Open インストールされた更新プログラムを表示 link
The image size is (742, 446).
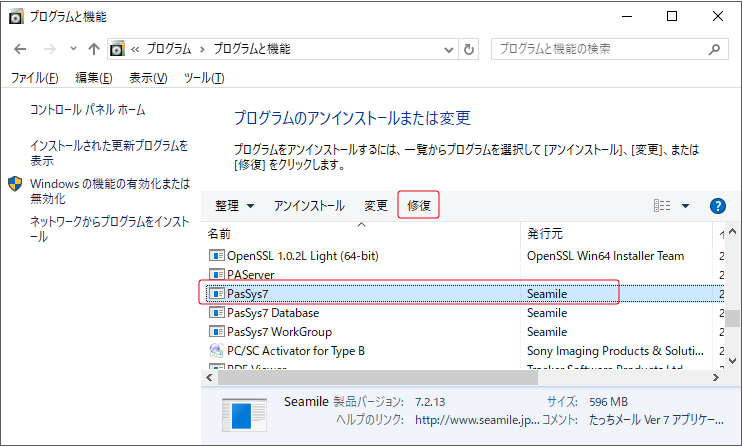(109, 153)
